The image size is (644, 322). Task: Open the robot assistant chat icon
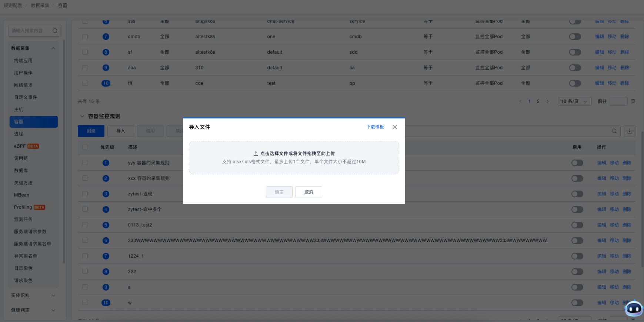coord(633,308)
